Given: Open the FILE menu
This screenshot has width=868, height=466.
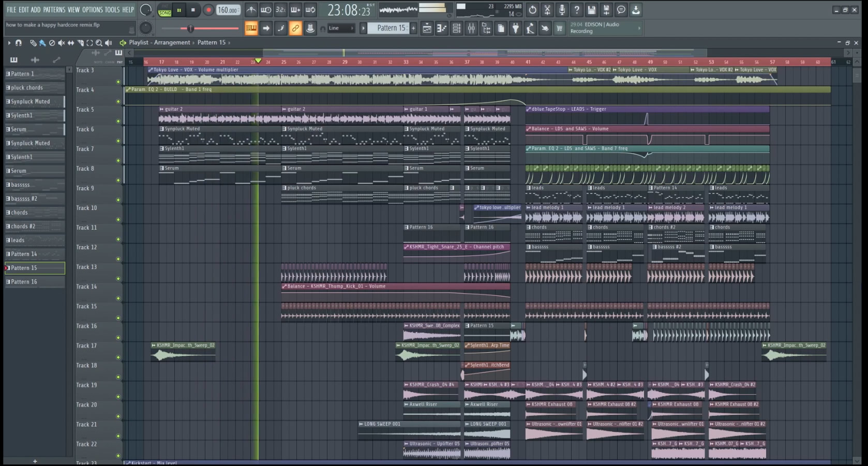Looking at the screenshot, I should pos(11,10).
